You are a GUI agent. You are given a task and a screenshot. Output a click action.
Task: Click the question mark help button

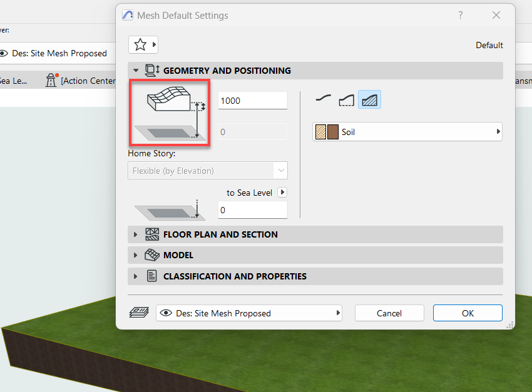click(461, 16)
